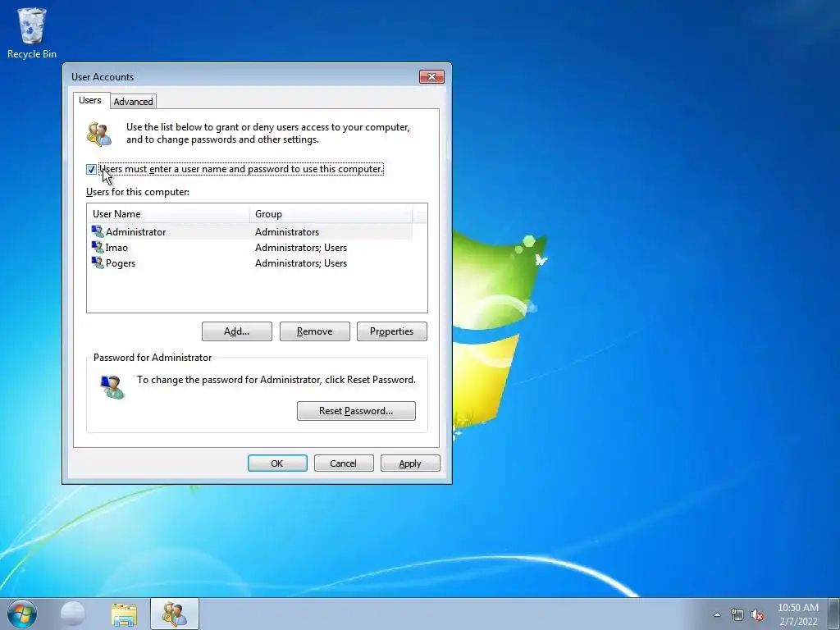Open Windows Explorer from the taskbar
Image resolution: width=840 pixels, height=630 pixels.
[x=124, y=614]
